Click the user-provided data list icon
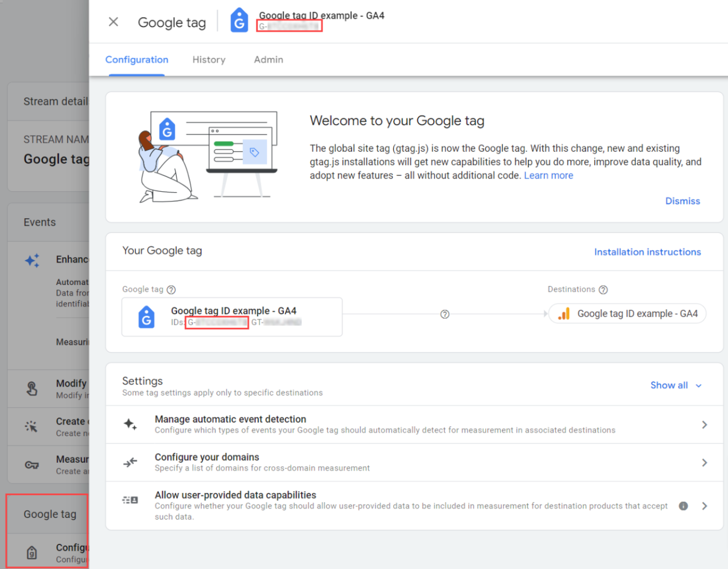The image size is (728, 569). point(130,500)
